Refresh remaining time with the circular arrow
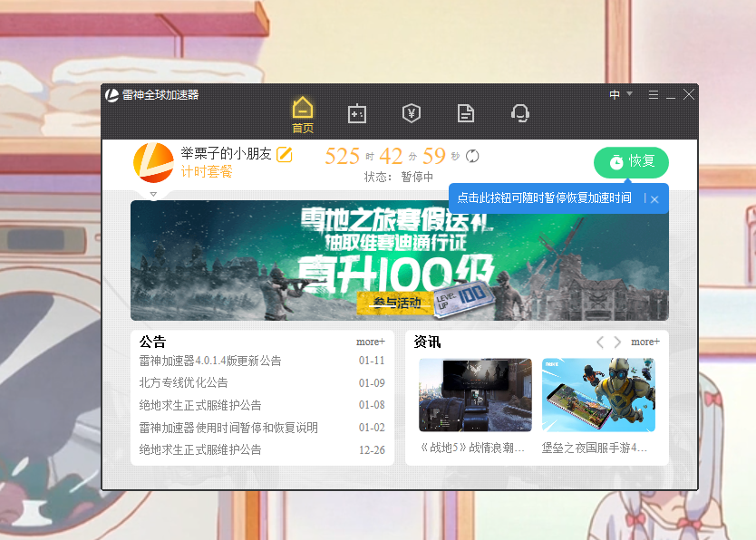The height and width of the screenshot is (540, 756). click(x=472, y=156)
